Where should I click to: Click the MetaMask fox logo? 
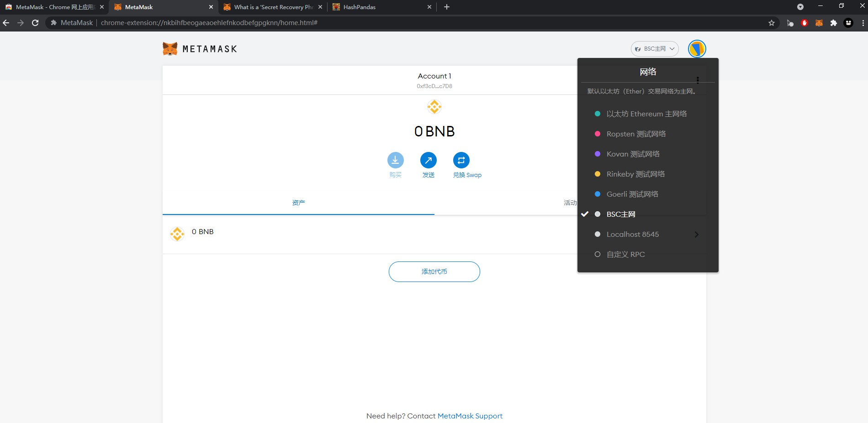(170, 49)
